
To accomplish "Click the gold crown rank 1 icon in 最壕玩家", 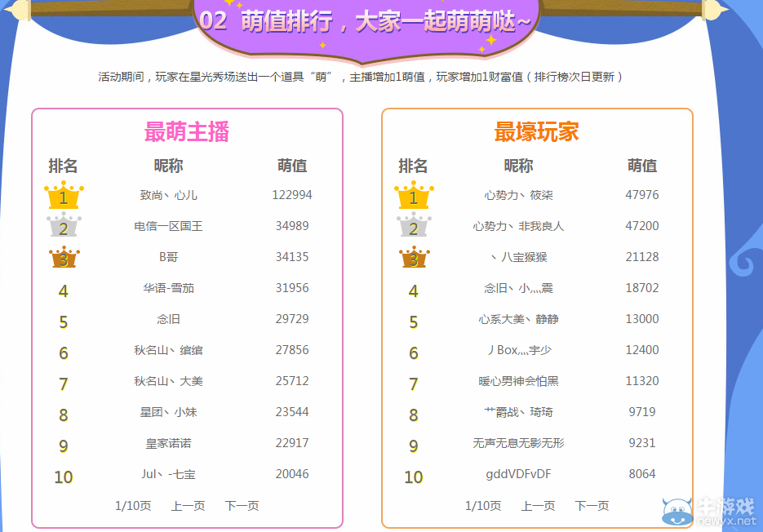I will pos(414,195).
